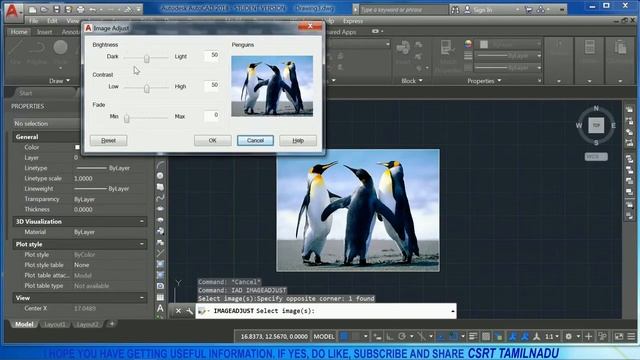Click the Fade slider handle
Image resolution: width=640 pixels, height=360 pixels.
(127, 118)
